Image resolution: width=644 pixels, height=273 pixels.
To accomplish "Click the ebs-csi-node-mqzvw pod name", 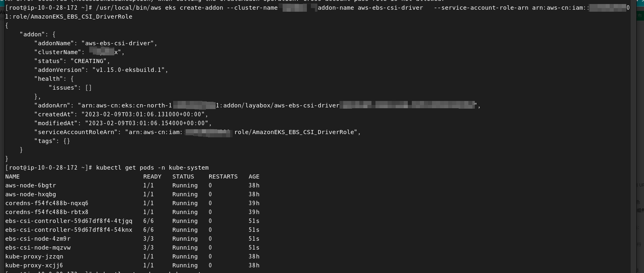I will pos(38,248).
